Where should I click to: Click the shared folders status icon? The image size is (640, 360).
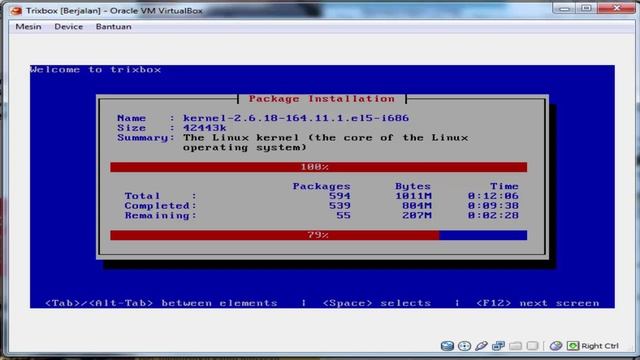(515, 346)
